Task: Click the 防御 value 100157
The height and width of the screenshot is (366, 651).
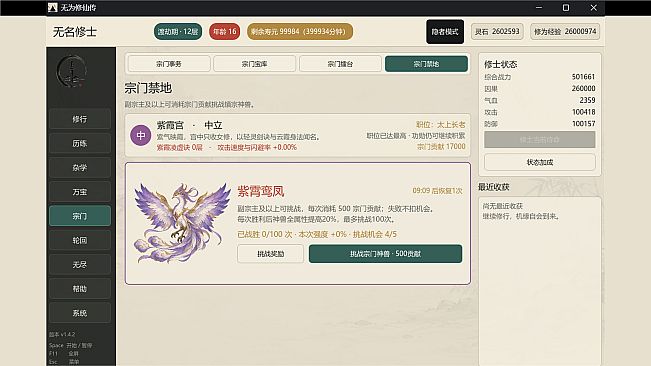Action: tap(583, 124)
